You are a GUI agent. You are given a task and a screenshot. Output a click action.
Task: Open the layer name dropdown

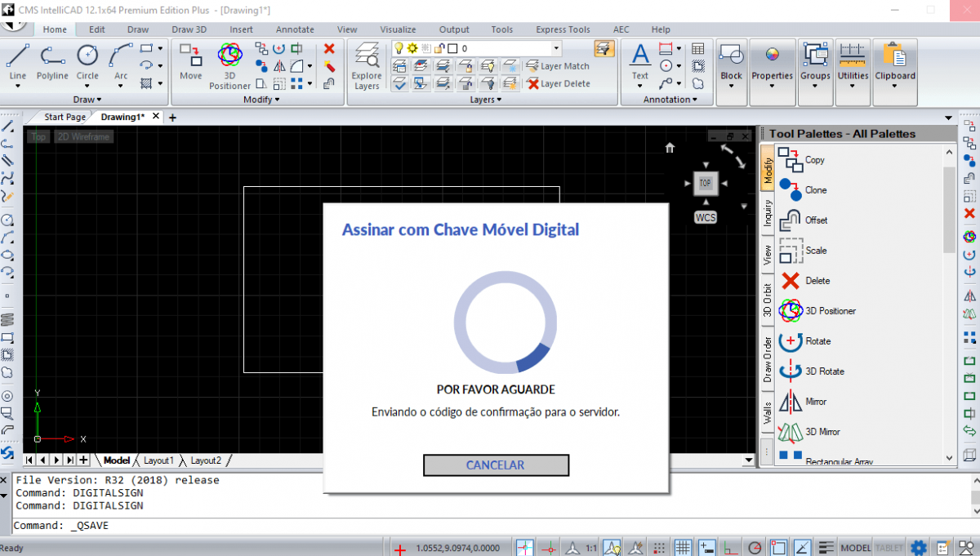[556, 48]
